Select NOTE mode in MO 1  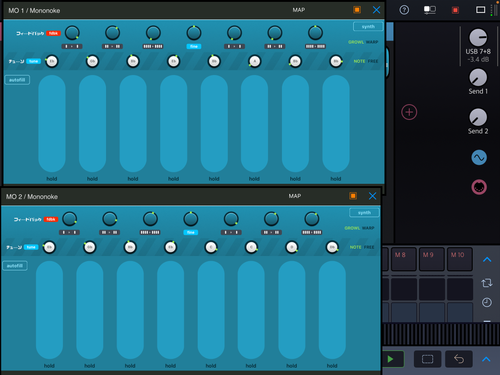pos(359,61)
